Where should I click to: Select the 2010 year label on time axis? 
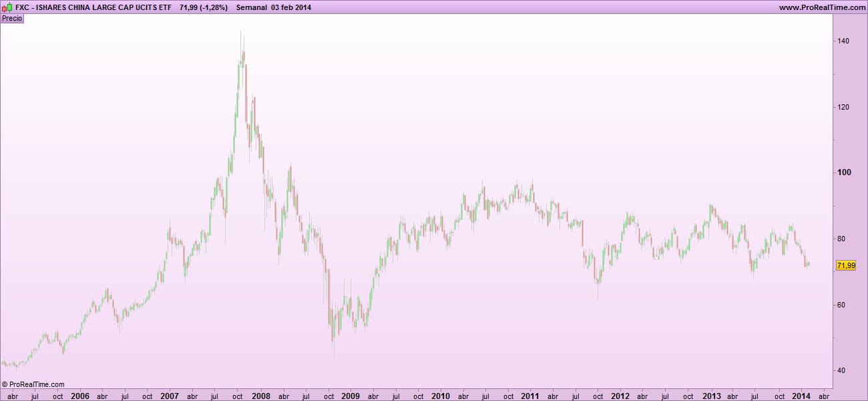coord(440,396)
